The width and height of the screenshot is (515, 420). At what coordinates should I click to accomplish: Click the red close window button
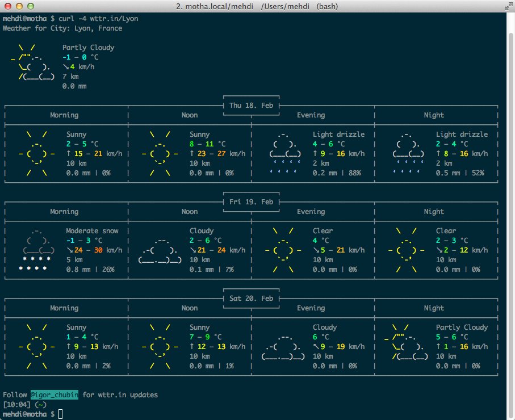pyautogui.click(x=8, y=6)
